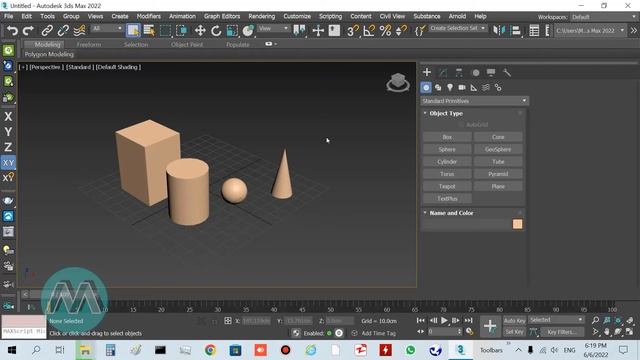Open the Modifiers menu
This screenshot has width=640, height=360.
click(x=149, y=16)
